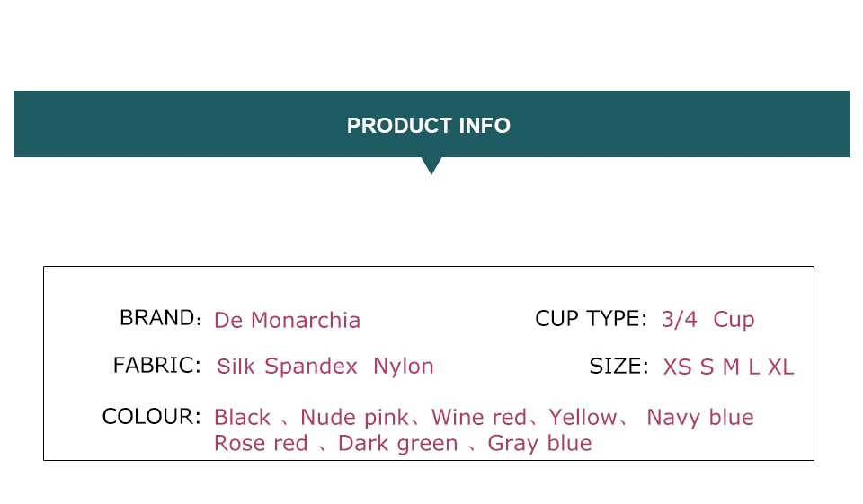Choose size XS
The image size is (863, 504).
[x=677, y=367]
